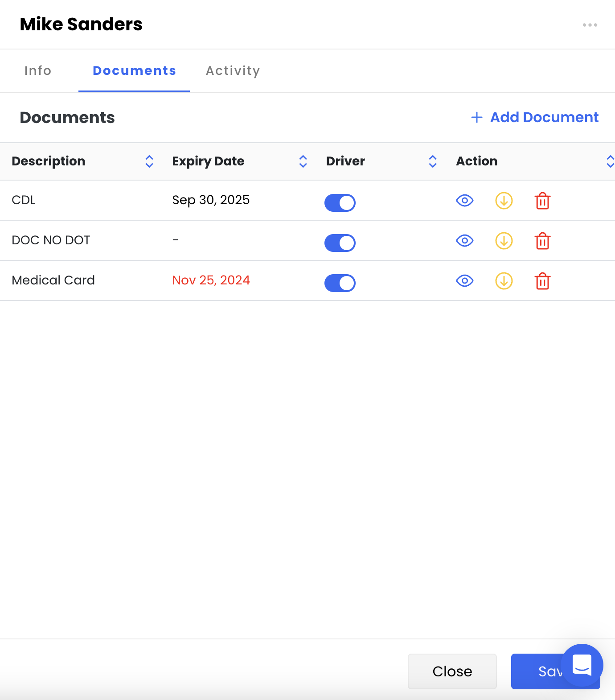Preview the DOC NO DOT document
This screenshot has height=700, width=615.
pos(464,241)
